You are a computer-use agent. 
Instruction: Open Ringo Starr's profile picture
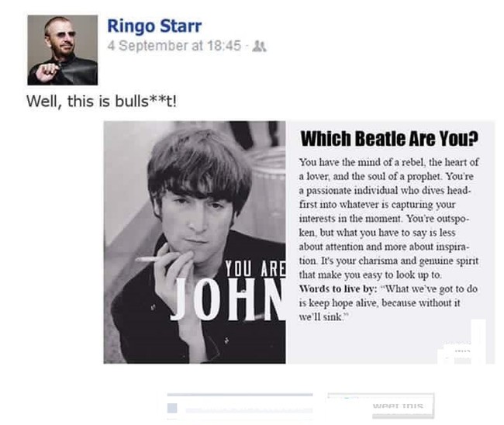point(63,50)
